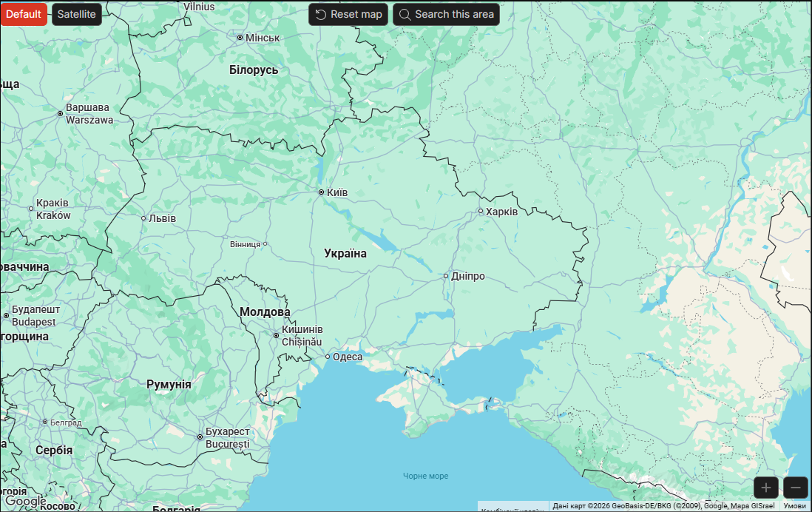Click the Харків city label
The image size is (812, 512).
[x=501, y=212]
